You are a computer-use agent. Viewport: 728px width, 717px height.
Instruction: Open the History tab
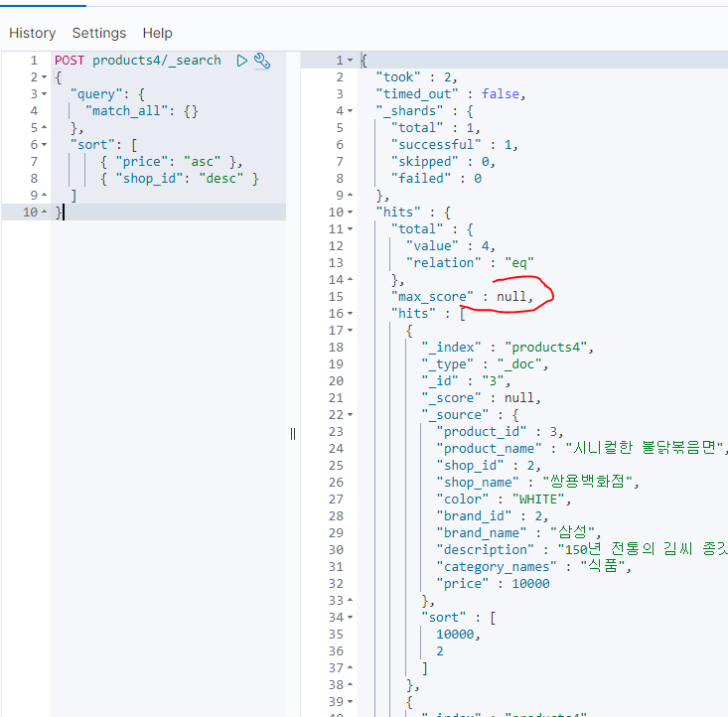[x=32, y=33]
